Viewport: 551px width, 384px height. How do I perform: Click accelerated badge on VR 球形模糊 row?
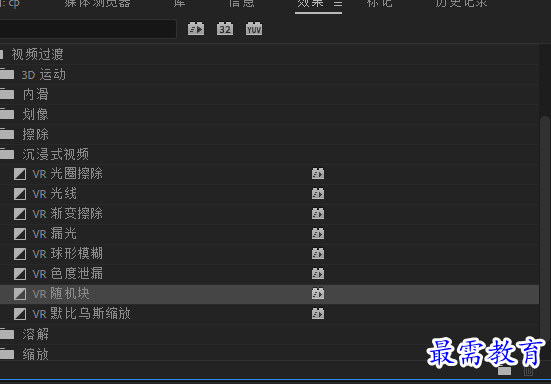point(318,254)
